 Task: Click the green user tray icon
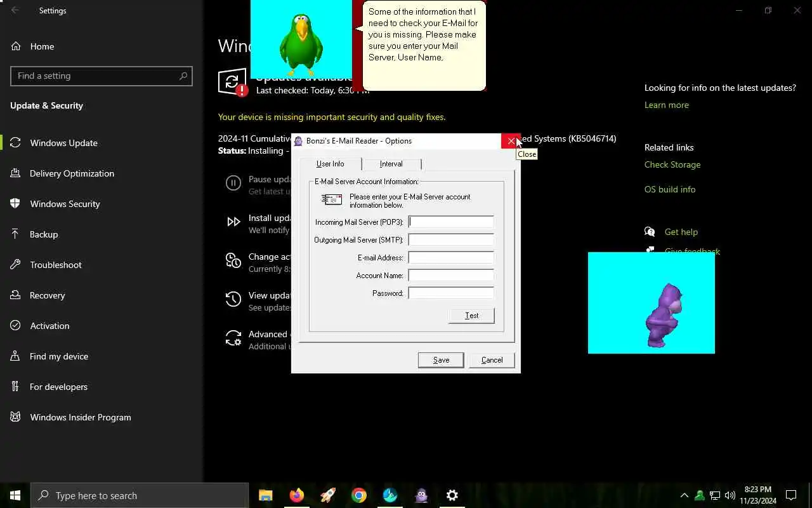pos(700,495)
